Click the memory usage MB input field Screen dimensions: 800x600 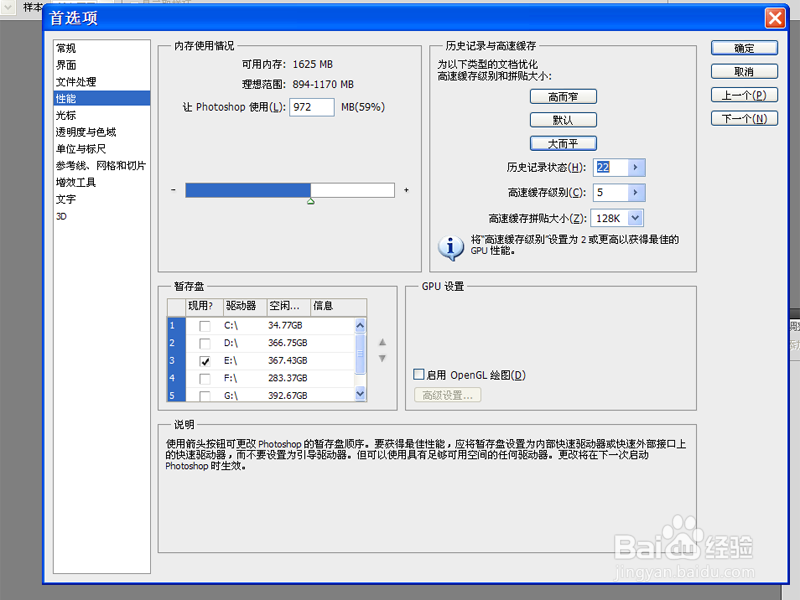point(312,107)
